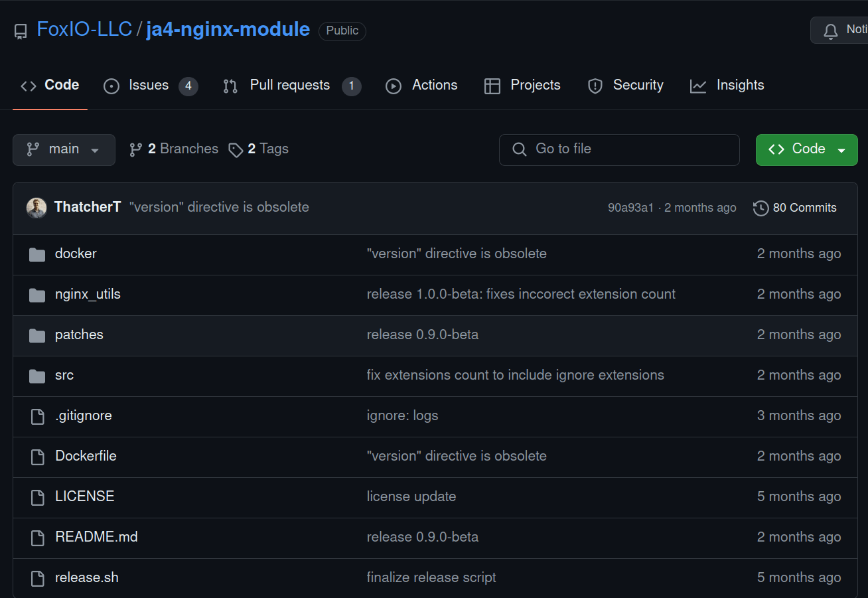Open commit 'release 1.0.0-beta: fixes inccorect extension count'
Screen dimensions: 868x598
(x=521, y=294)
